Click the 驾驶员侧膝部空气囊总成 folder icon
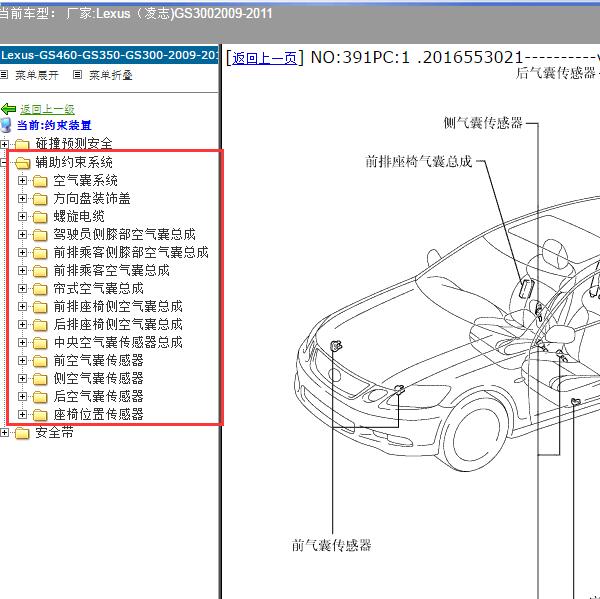This screenshot has width=600, height=599. point(40,235)
